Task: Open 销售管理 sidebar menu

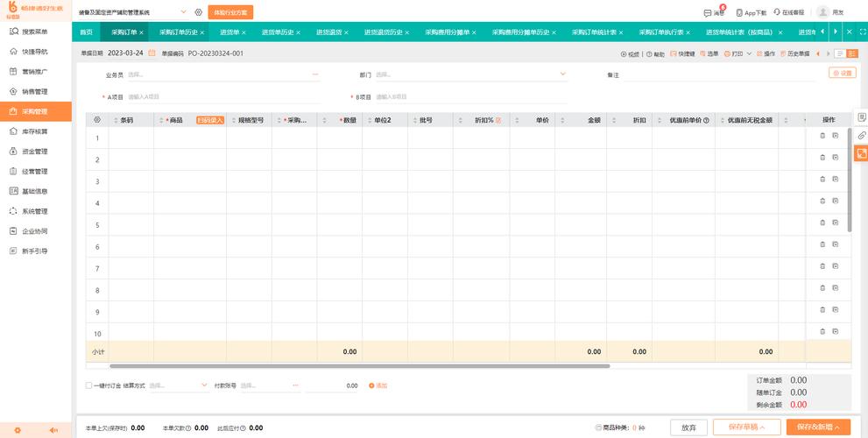Action: coord(35,91)
